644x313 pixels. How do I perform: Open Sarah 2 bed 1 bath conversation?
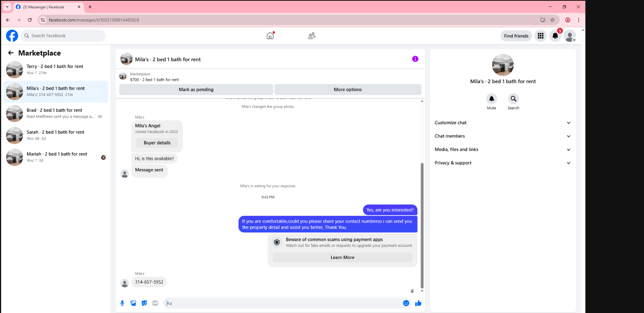coord(56,135)
